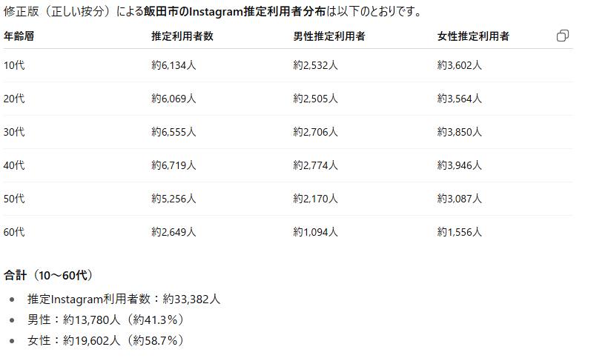
Task: Click the 推定利用者数 column header
Action: point(182,36)
